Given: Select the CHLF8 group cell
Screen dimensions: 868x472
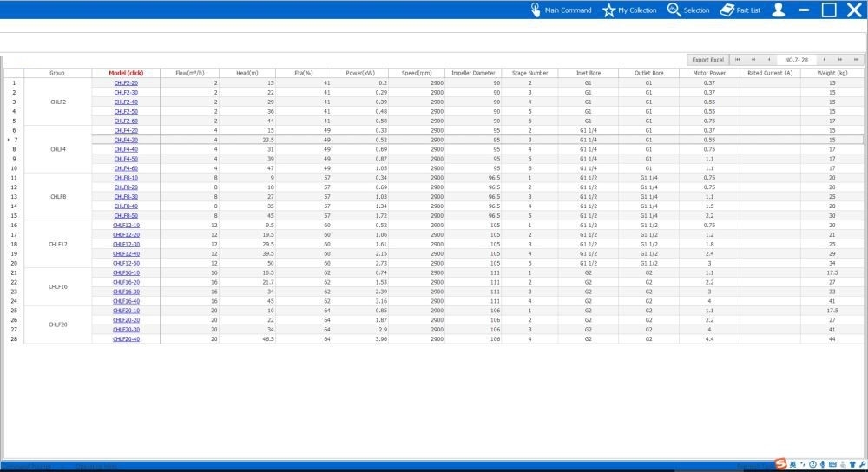Looking at the screenshot, I should click(58, 197).
